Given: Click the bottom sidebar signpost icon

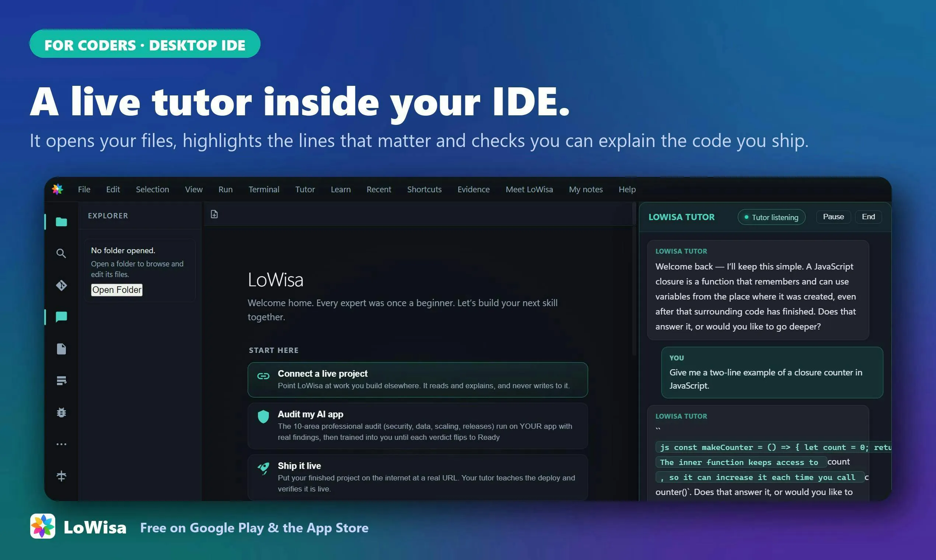Looking at the screenshot, I should pos(61,476).
